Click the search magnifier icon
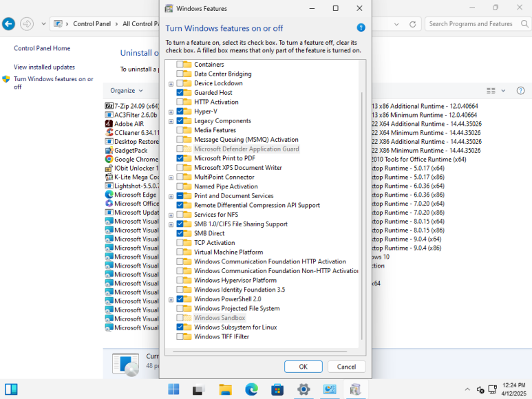532x399 pixels. (524, 23)
